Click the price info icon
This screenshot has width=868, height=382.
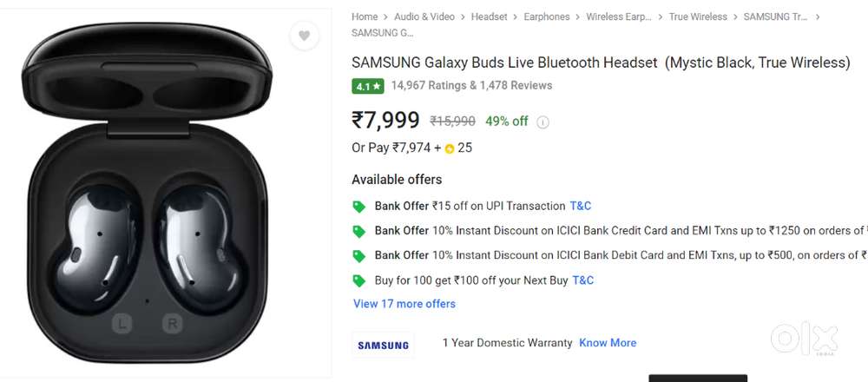click(x=543, y=122)
